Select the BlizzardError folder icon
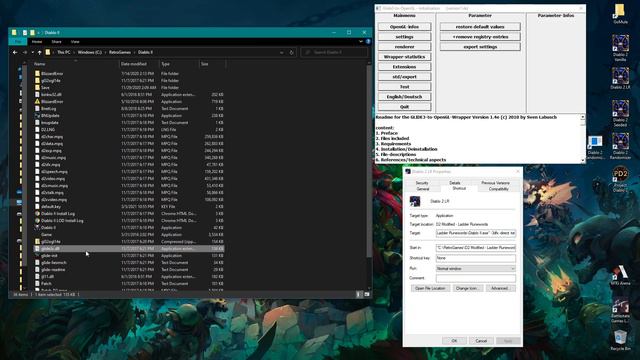 coord(37,73)
